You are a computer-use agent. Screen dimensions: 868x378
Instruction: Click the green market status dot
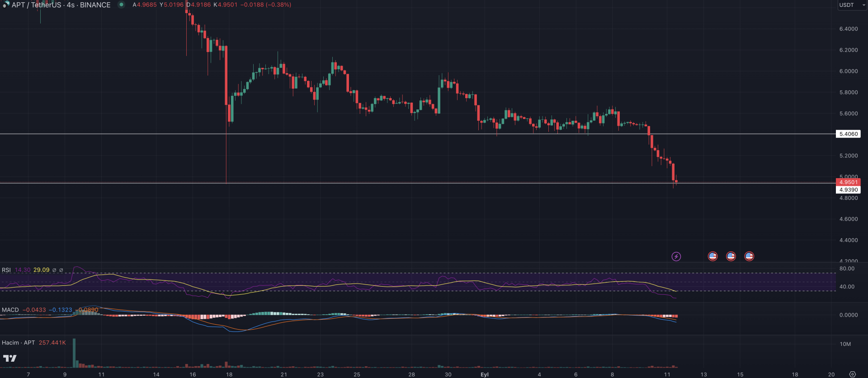[x=121, y=5]
